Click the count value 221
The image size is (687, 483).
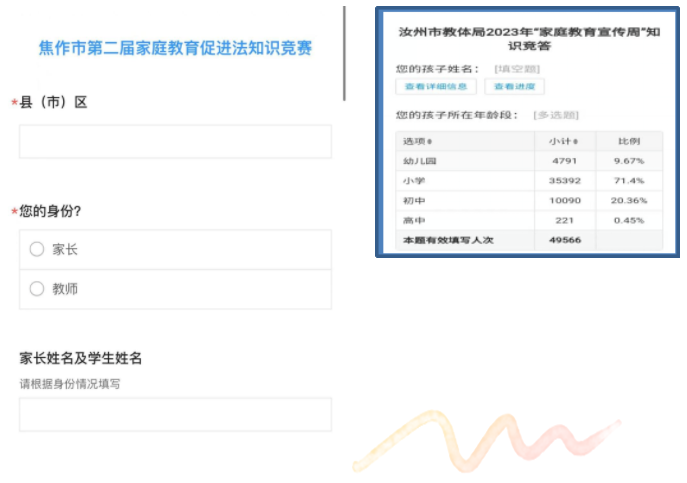pyautogui.click(x=564, y=220)
